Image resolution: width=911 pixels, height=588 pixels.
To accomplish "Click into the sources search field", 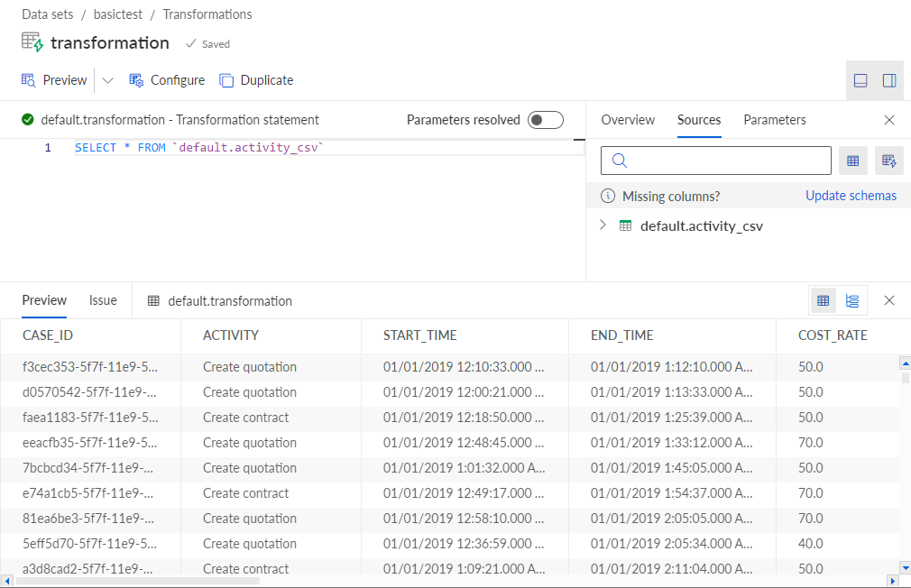I will (716, 161).
